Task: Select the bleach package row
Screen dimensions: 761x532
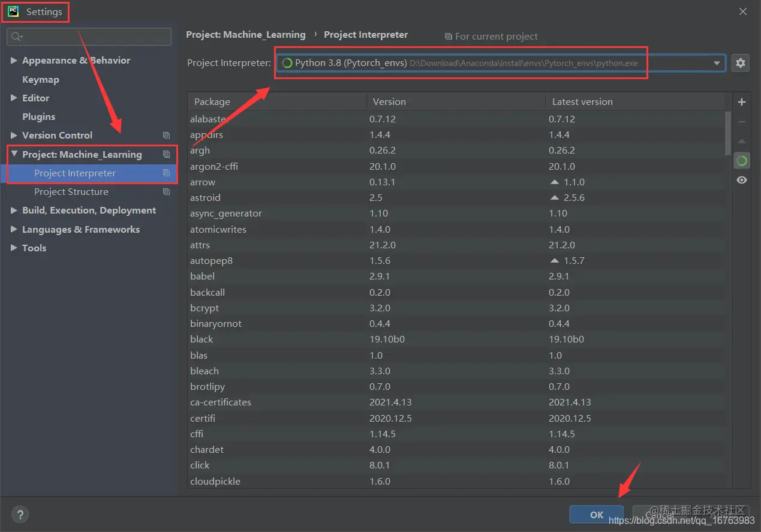Action: [x=456, y=371]
